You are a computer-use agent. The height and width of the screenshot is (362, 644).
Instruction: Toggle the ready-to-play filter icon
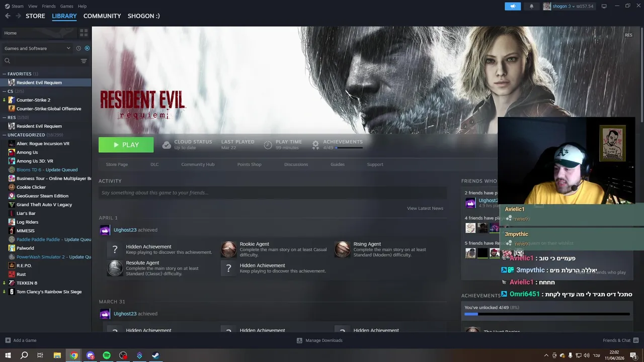[x=87, y=48]
